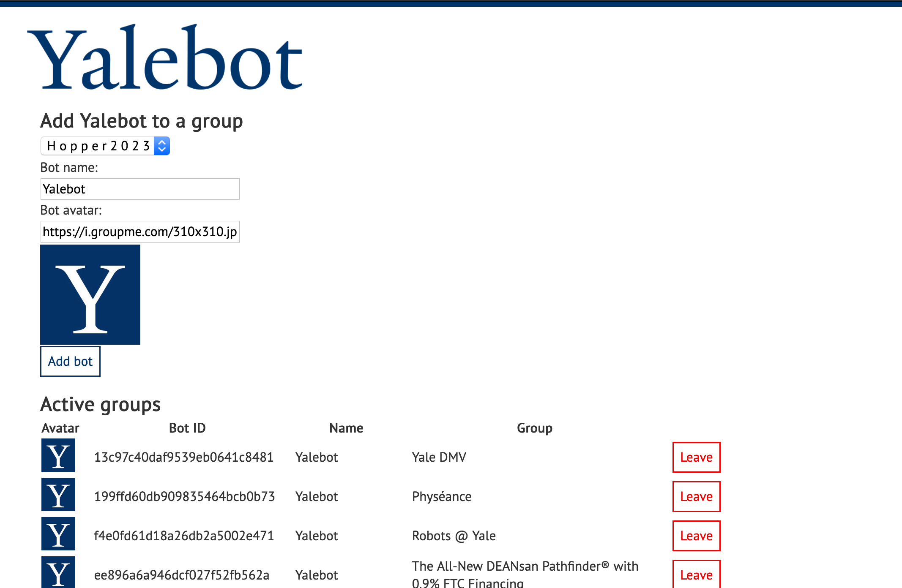Select bot ID 13c97c40daf9539eb0641c8481
The image size is (902, 588).
click(x=184, y=457)
